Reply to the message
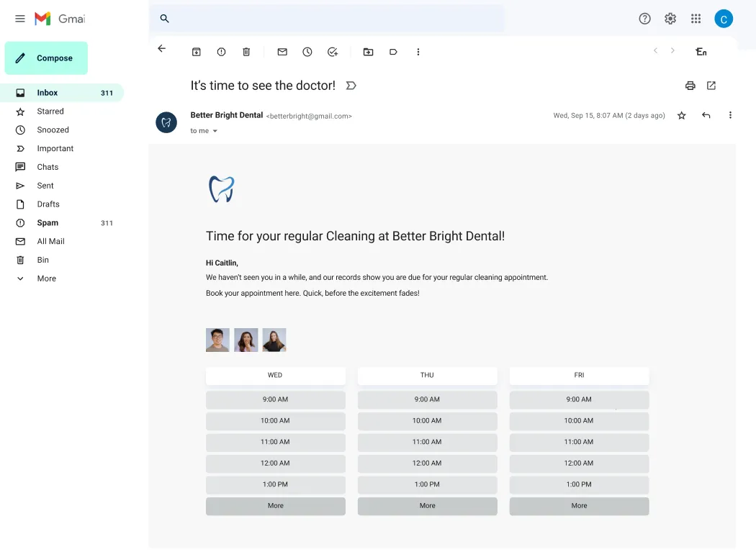Viewport: 756px width, 557px height. 706,115
